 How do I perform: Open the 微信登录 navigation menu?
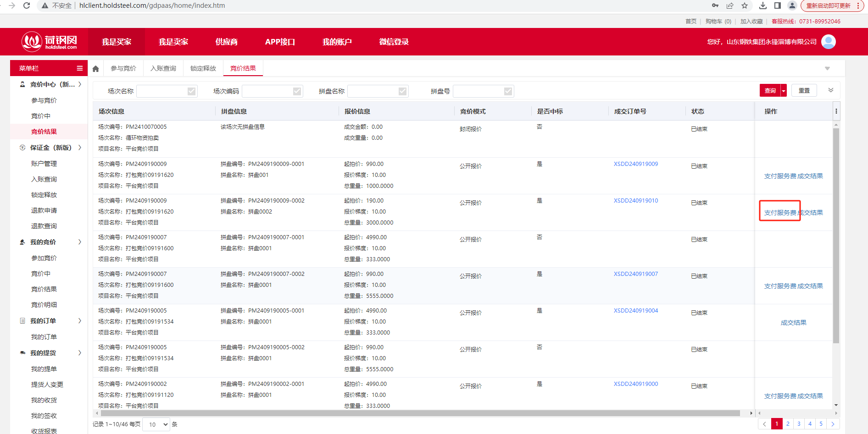[394, 42]
